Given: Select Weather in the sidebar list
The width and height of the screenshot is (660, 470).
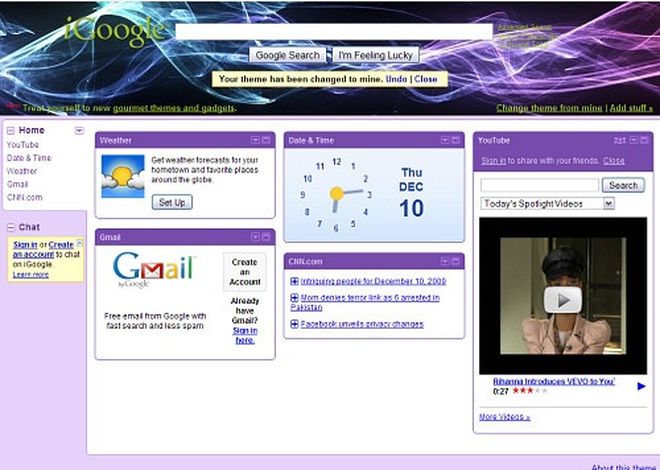Looking at the screenshot, I should [22, 171].
